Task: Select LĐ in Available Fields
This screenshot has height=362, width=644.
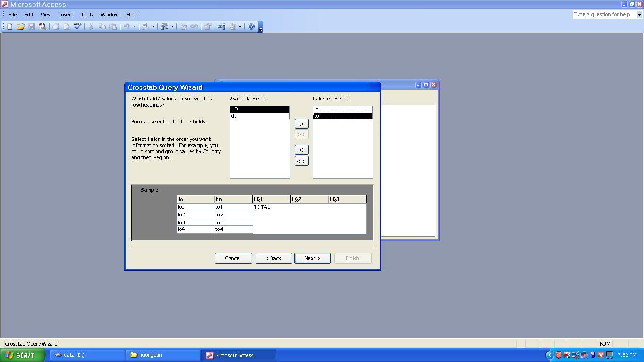Action: [x=260, y=109]
